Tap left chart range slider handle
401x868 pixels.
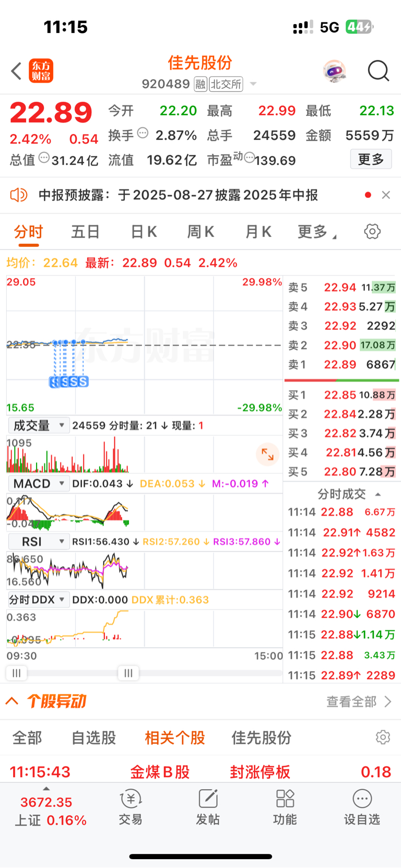pos(16,673)
